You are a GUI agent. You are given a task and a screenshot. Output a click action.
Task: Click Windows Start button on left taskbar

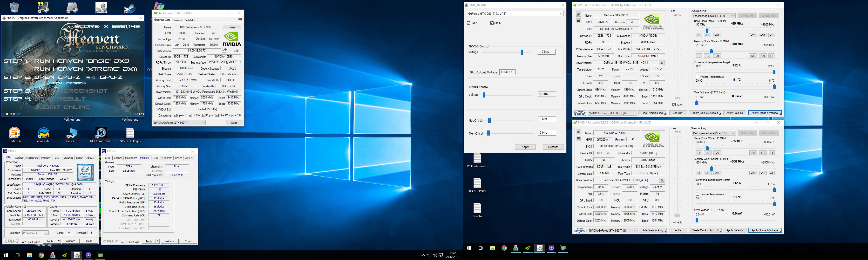pos(5,255)
